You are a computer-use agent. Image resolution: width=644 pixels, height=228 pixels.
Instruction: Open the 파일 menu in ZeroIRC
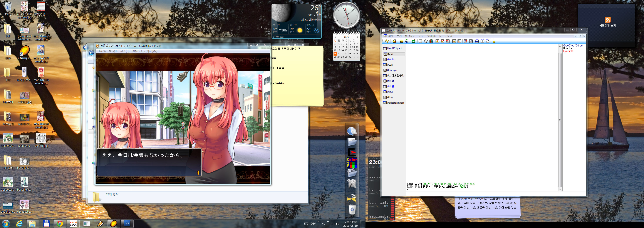pos(391,36)
